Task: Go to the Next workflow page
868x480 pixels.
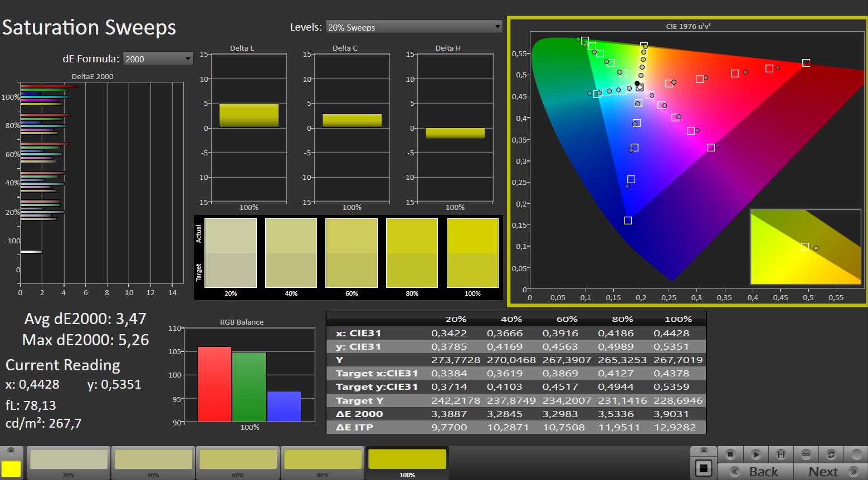Action: pyautogui.click(x=830, y=472)
